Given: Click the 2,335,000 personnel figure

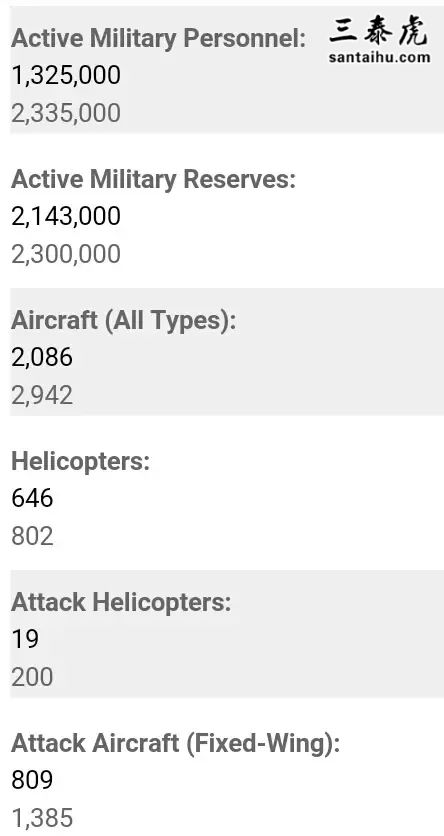Looking at the screenshot, I should [66, 114].
